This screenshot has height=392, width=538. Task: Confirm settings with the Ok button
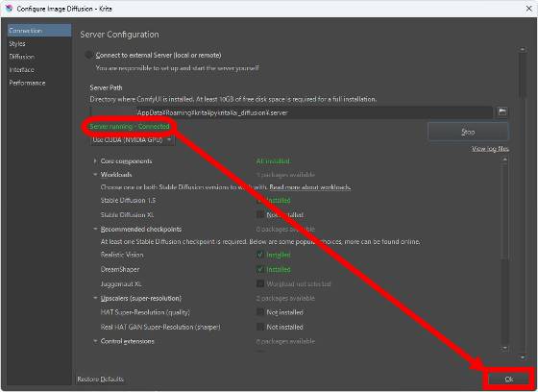coord(509,379)
